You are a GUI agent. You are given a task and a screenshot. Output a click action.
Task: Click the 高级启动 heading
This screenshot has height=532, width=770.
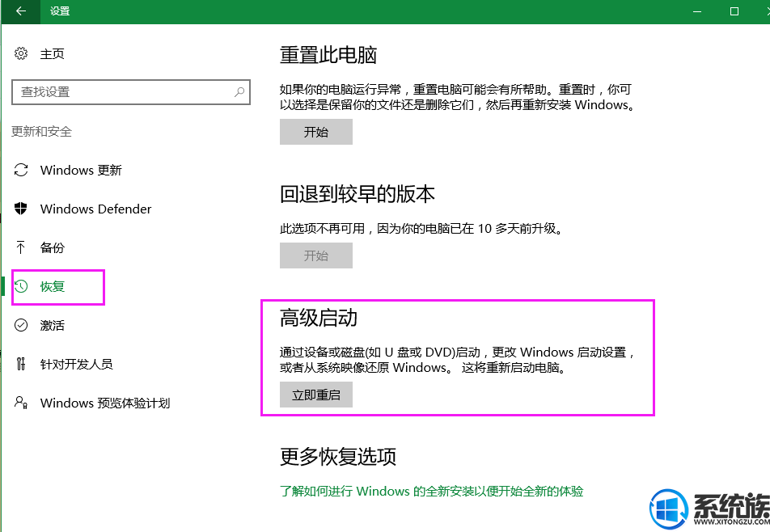[319, 318]
